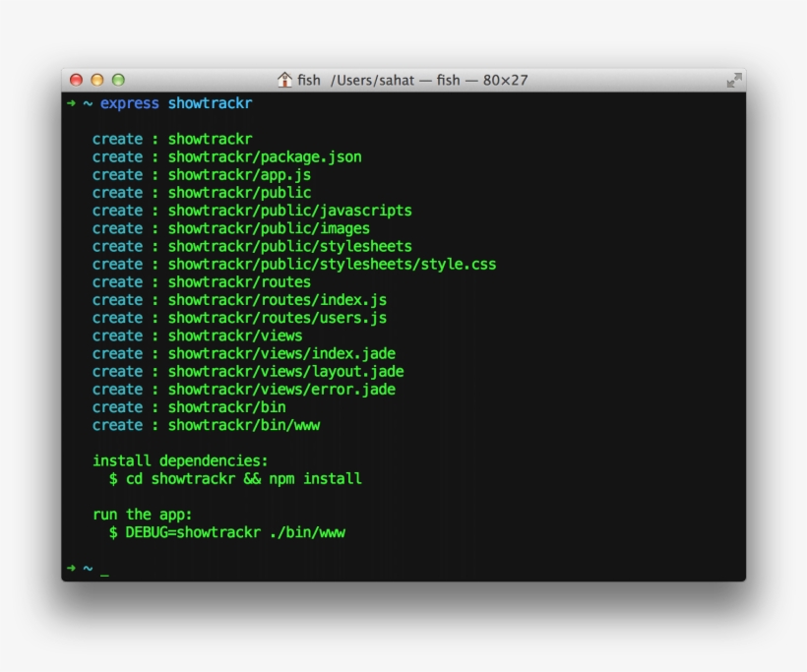The width and height of the screenshot is (807, 672).
Task: Click the 'showtrackr/app.js' output line
Action: click(x=238, y=174)
